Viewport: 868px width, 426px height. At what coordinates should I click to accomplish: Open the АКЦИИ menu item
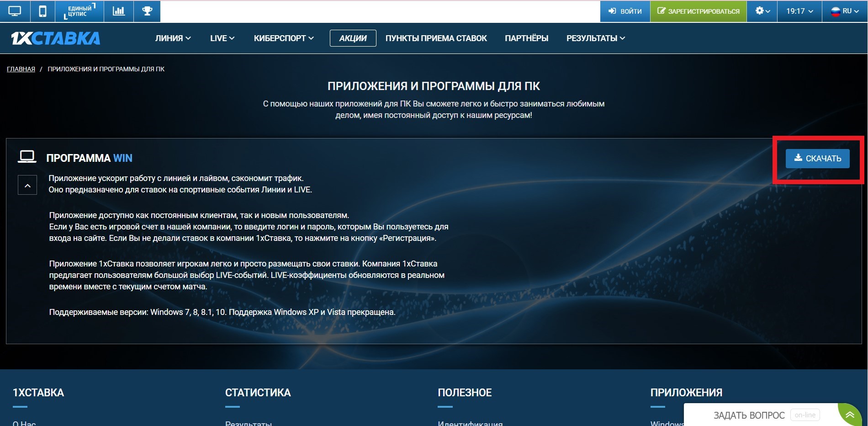click(x=353, y=38)
